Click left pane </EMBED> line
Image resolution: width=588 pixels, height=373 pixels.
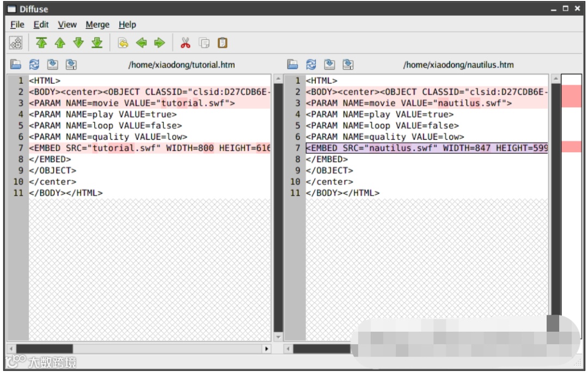pos(150,159)
